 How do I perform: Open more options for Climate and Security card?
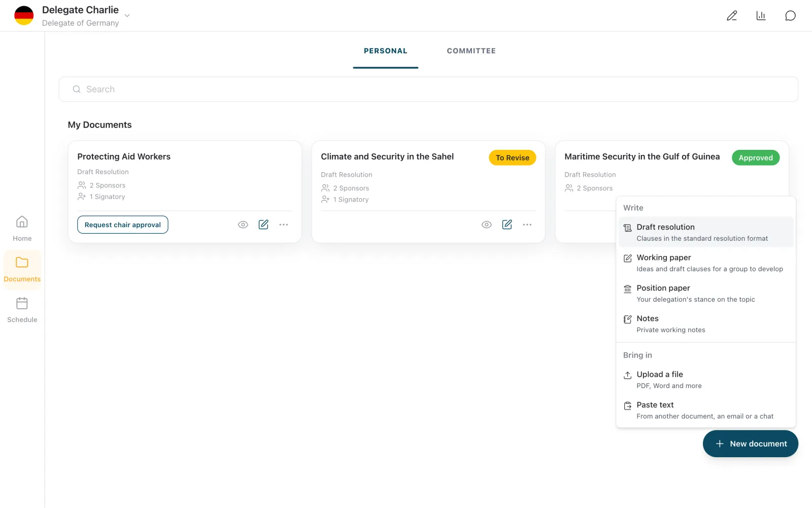tap(527, 225)
